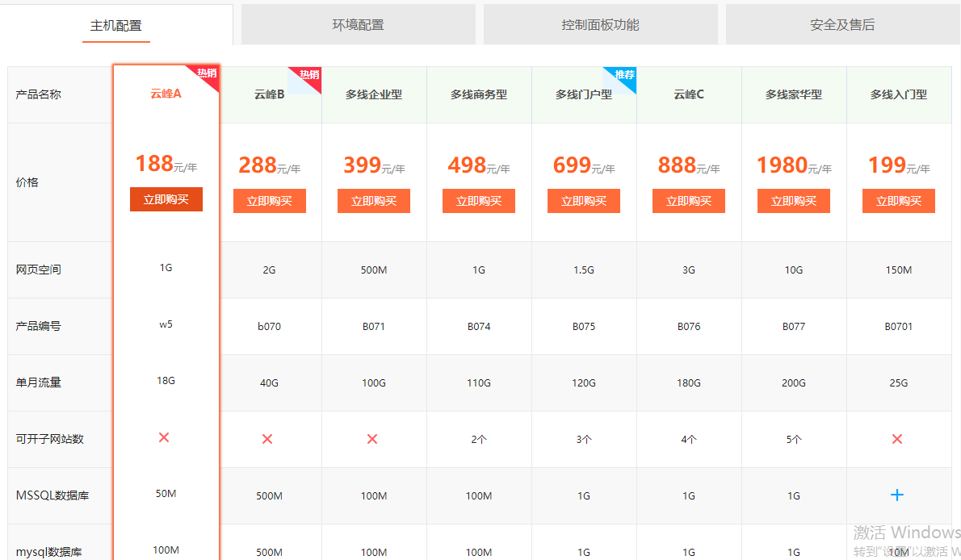
Task: Click the 888元 price of 云峰C
Action: click(677, 165)
